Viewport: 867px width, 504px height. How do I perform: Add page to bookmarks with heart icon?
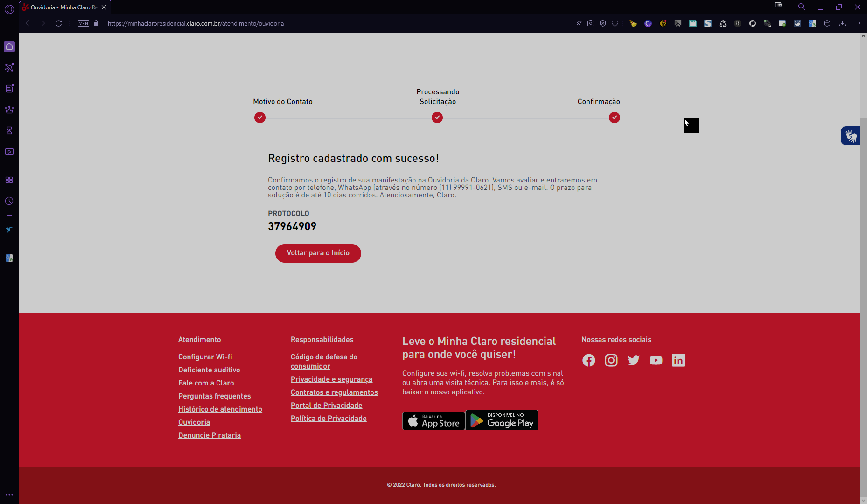click(615, 23)
